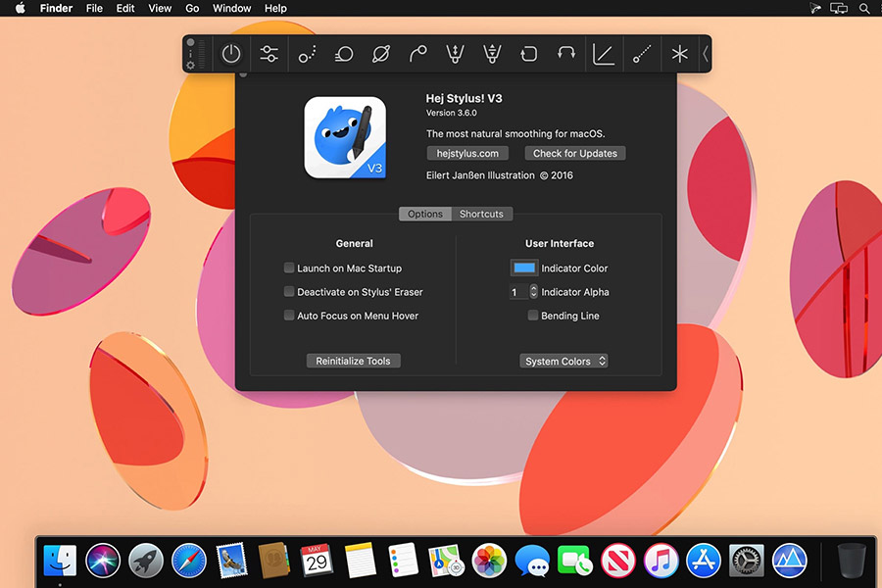Select the curved hook with circle tool

[x=417, y=54]
